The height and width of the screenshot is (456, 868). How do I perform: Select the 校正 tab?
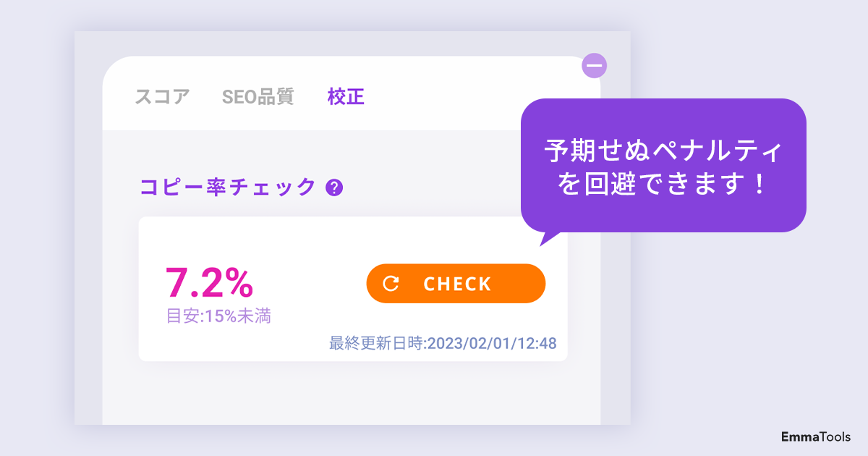pyautogui.click(x=346, y=97)
